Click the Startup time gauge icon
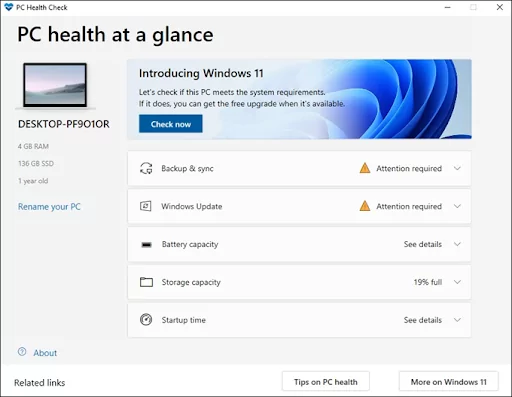This screenshot has width=512, height=397. (146, 320)
